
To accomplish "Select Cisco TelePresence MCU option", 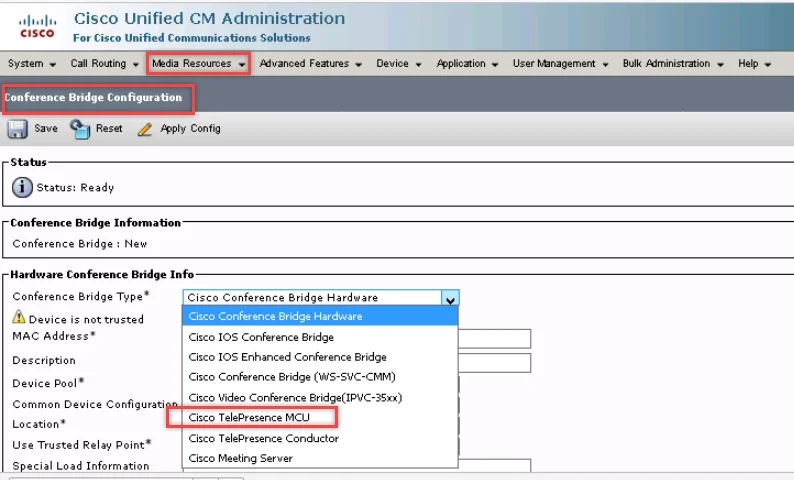I will pos(320,418).
